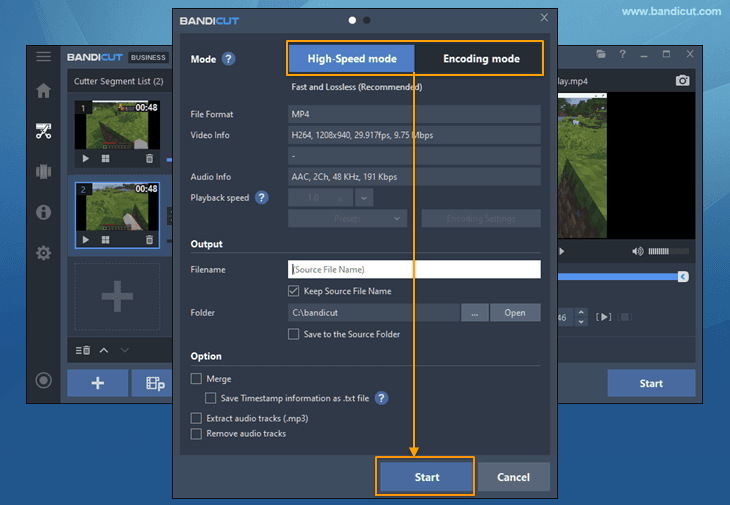Open the Information icon in sidebar

pyautogui.click(x=43, y=213)
